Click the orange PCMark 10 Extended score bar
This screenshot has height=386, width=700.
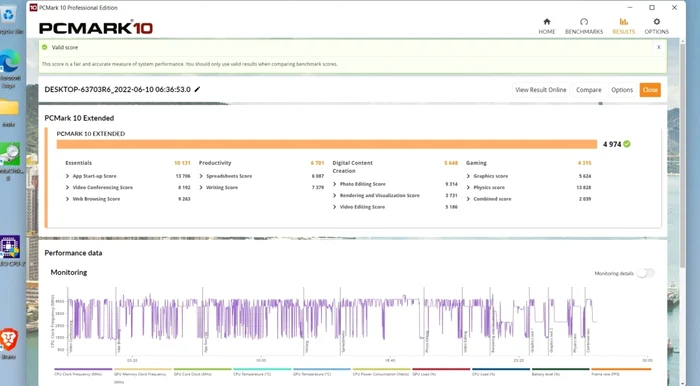pyautogui.click(x=327, y=144)
